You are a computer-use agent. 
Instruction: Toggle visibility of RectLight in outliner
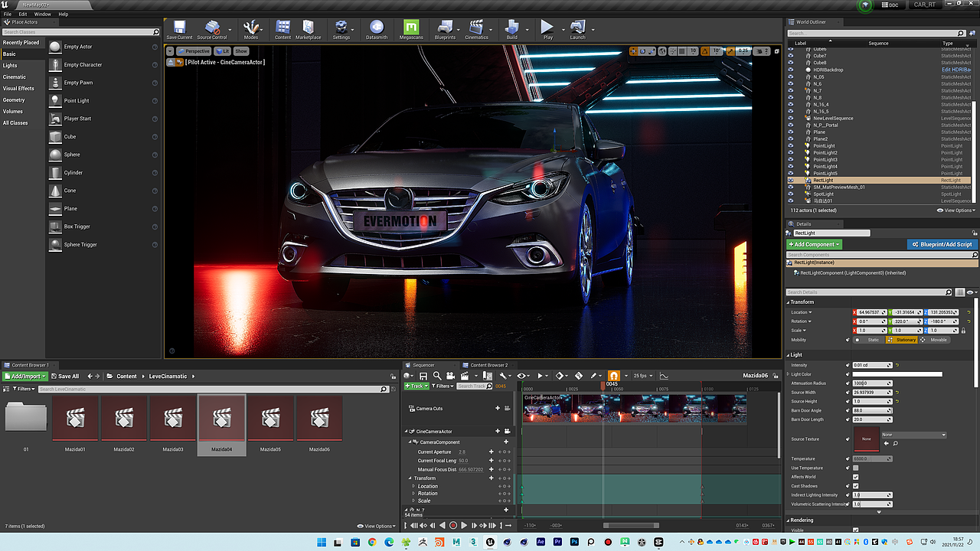[791, 181]
